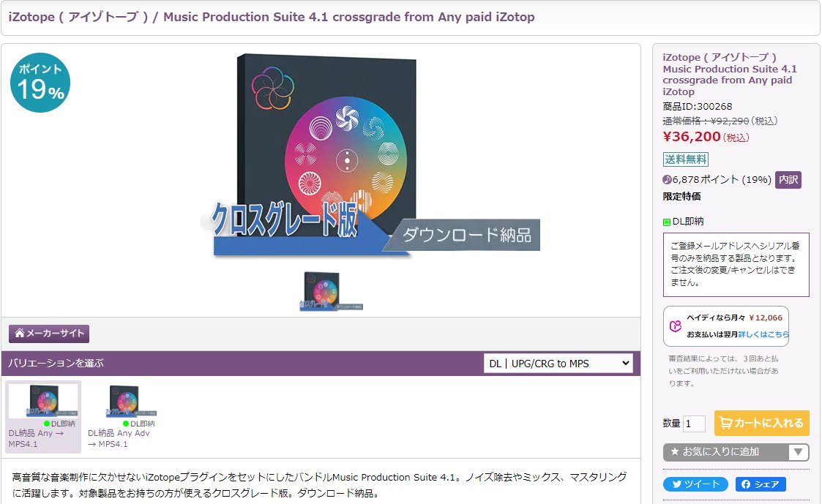The height and width of the screenshot is (504, 822).
Task: Click the green DL即納 dot under first variation
Action: pyautogui.click(x=47, y=424)
